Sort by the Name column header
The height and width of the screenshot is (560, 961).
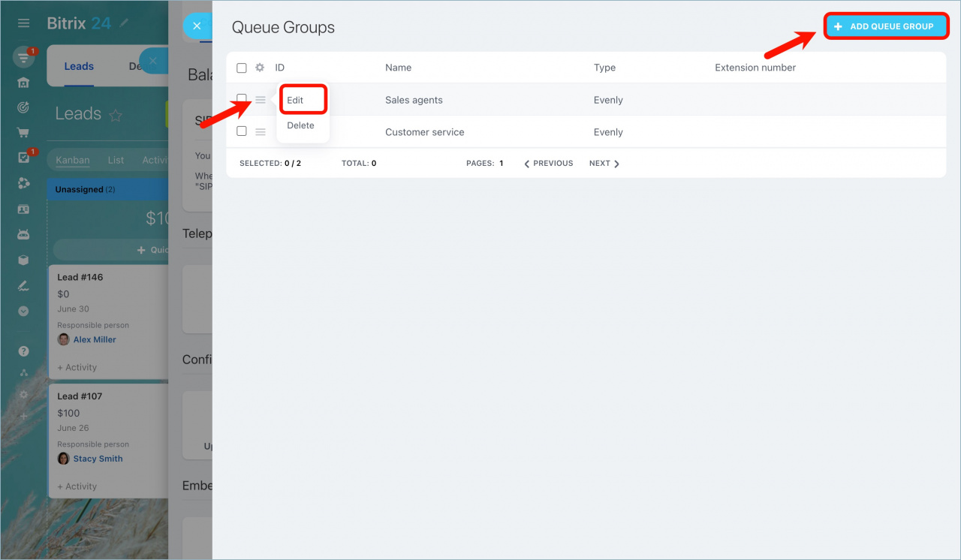(398, 68)
